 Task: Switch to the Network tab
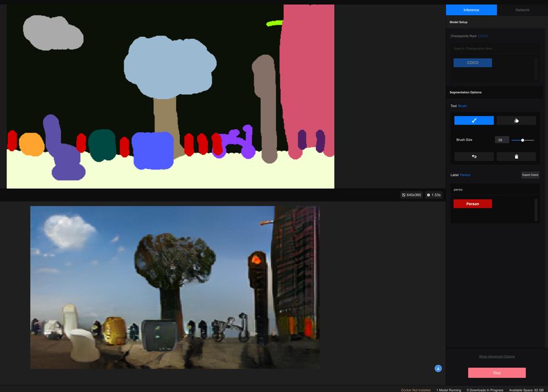pos(522,10)
